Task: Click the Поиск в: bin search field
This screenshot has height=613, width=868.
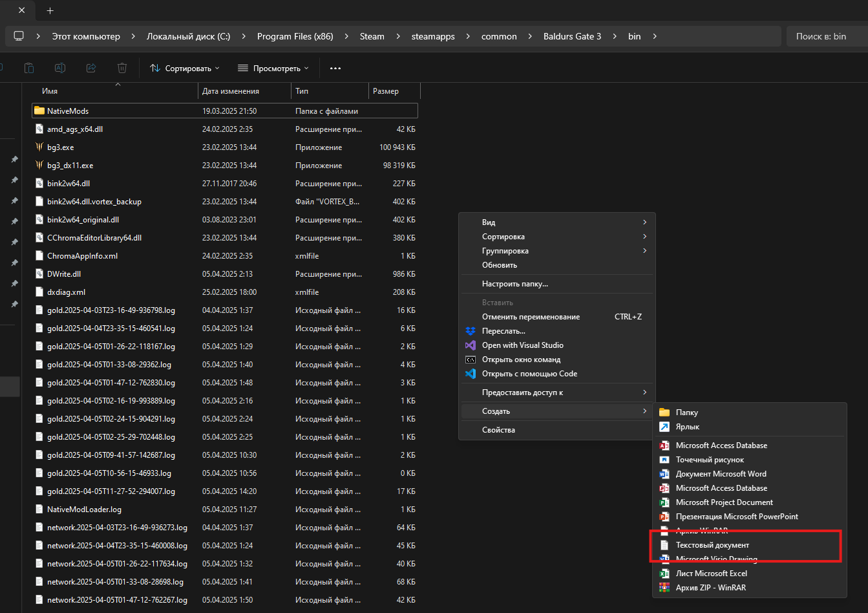Action: pyautogui.click(x=827, y=36)
